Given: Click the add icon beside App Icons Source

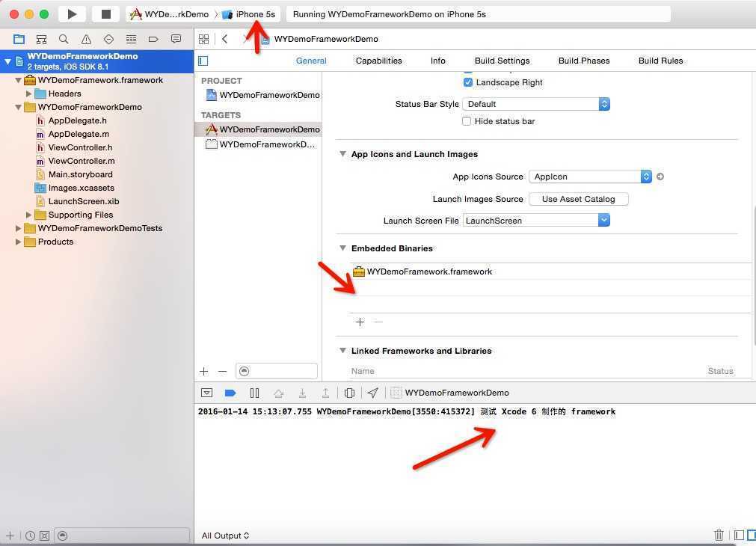Looking at the screenshot, I should point(660,177).
